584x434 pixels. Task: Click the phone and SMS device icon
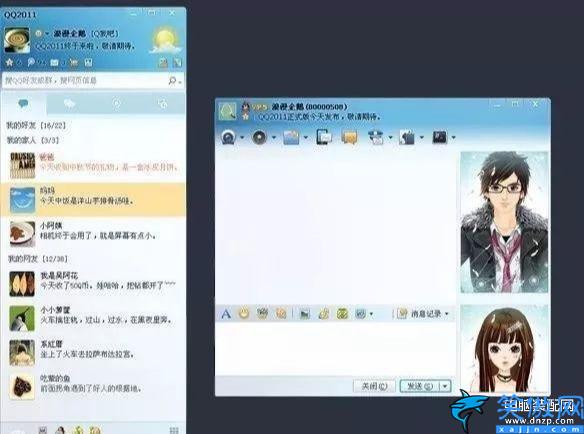click(323, 137)
